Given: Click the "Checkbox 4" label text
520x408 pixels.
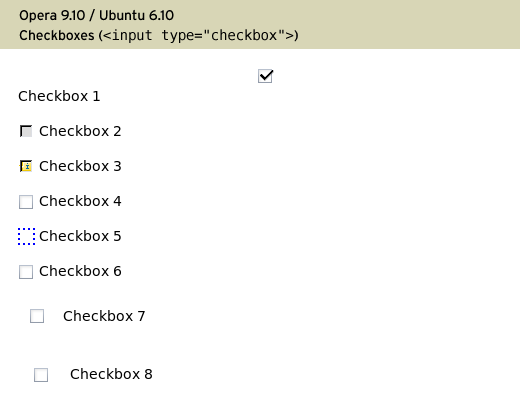Looking at the screenshot, I should pyautogui.click(x=80, y=201).
